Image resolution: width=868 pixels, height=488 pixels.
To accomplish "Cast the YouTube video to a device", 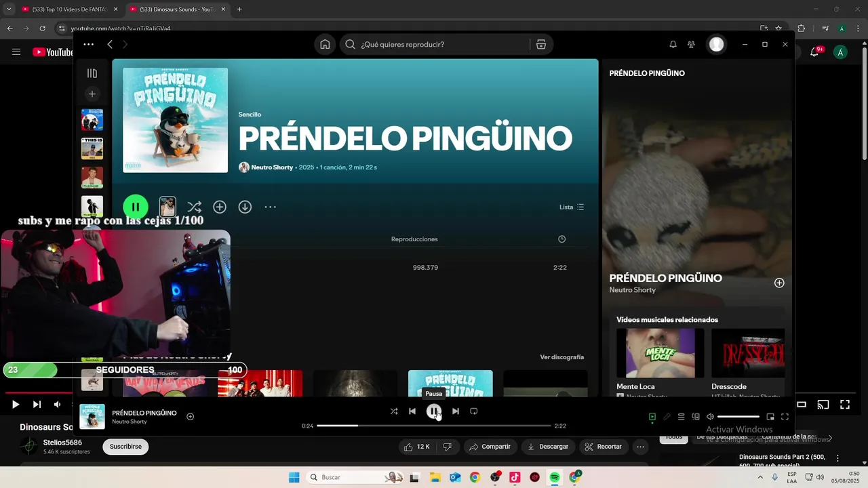I will pyautogui.click(x=823, y=405).
